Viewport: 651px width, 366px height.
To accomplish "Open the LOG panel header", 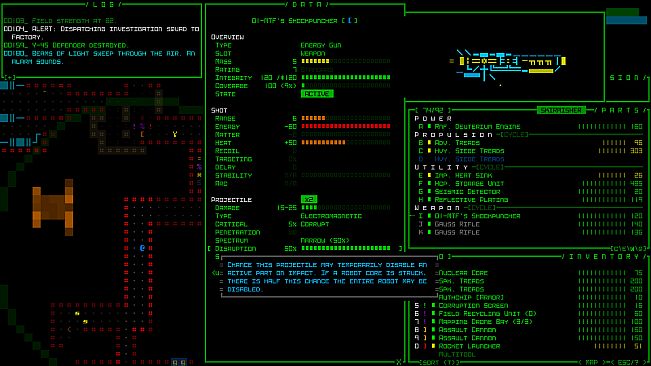I will (104, 4).
